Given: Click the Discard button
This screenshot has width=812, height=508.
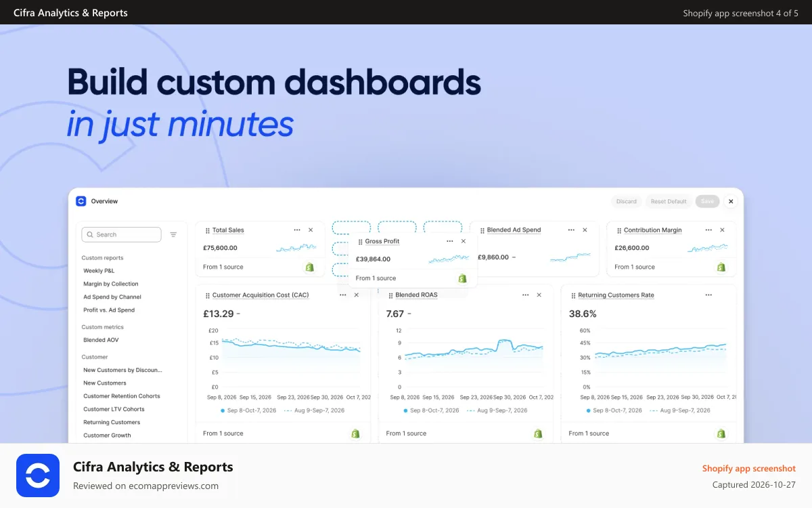Looking at the screenshot, I should (627, 201).
